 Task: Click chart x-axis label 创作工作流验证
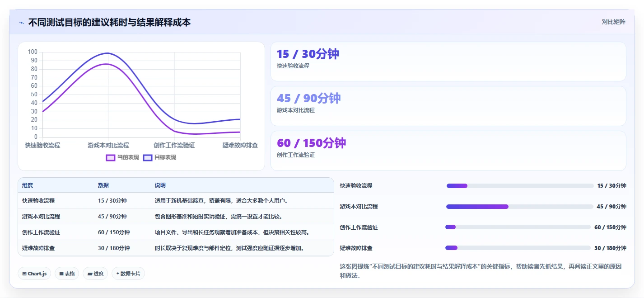pos(174,146)
